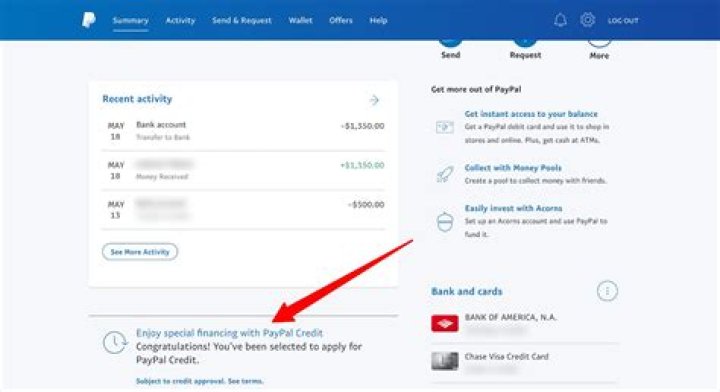The height and width of the screenshot is (392, 720).
Task: Open the Bank and cards heading
Action: tap(467, 291)
